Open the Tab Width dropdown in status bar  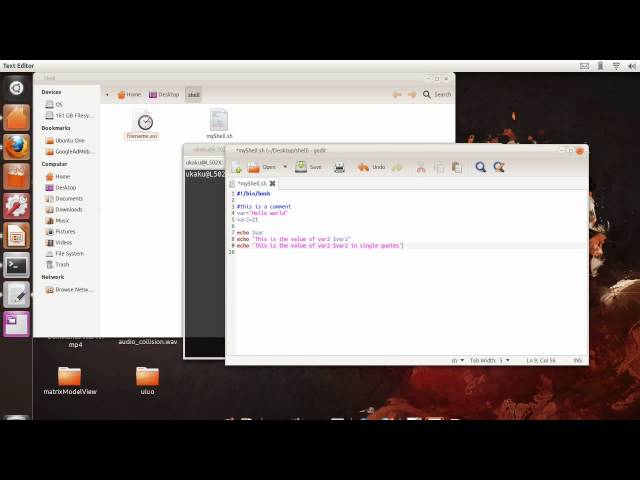(x=489, y=360)
